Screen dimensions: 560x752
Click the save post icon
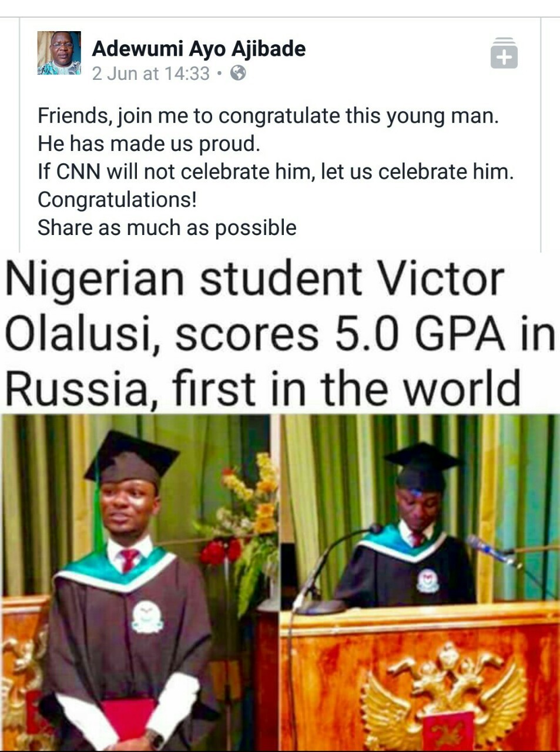tap(504, 54)
